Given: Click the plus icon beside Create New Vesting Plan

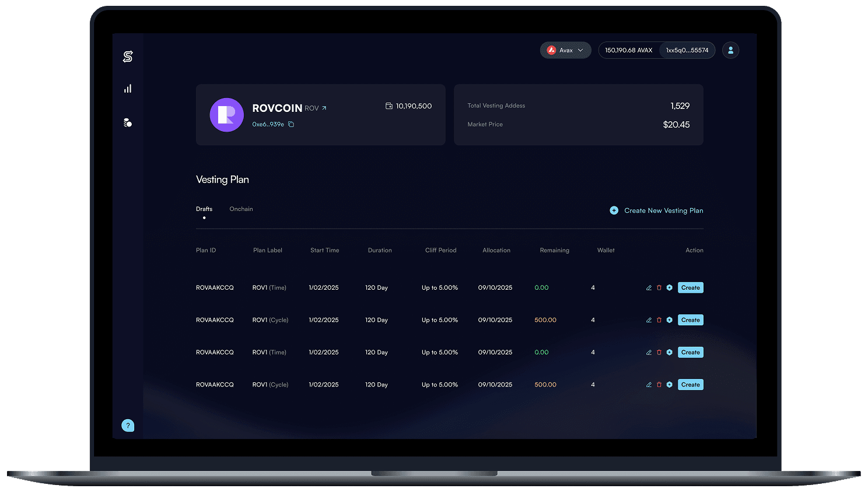Looking at the screenshot, I should (614, 210).
